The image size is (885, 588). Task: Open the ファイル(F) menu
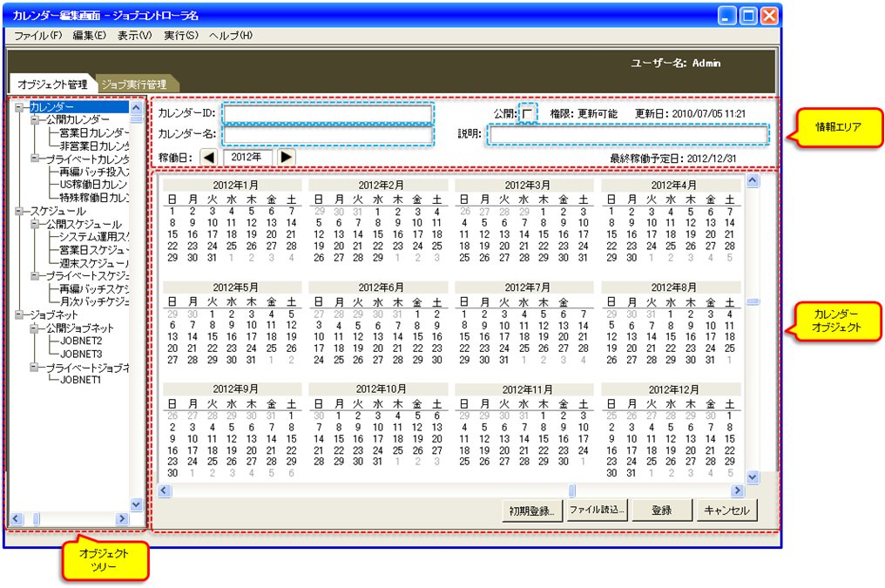(x=37, y=36)
